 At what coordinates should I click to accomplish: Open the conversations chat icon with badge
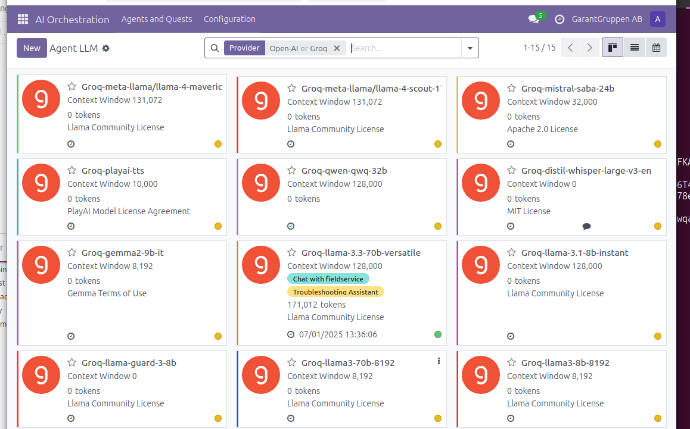point(535,18)
